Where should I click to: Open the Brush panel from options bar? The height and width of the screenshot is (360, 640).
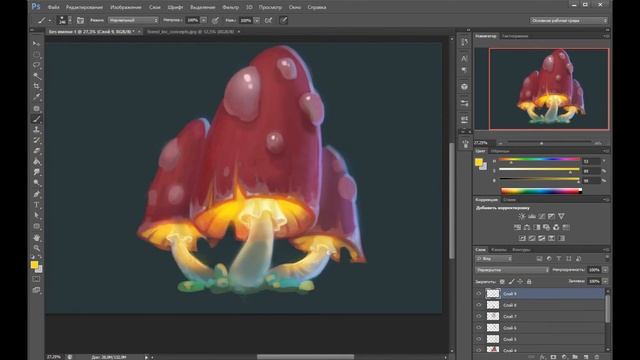pos(80,20)
